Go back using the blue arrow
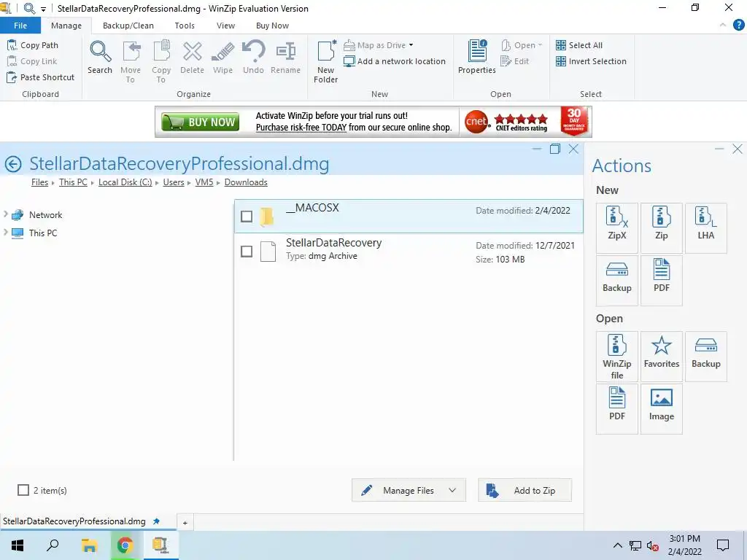Viewport: 747px width, 560px height. tap(13, 164)
